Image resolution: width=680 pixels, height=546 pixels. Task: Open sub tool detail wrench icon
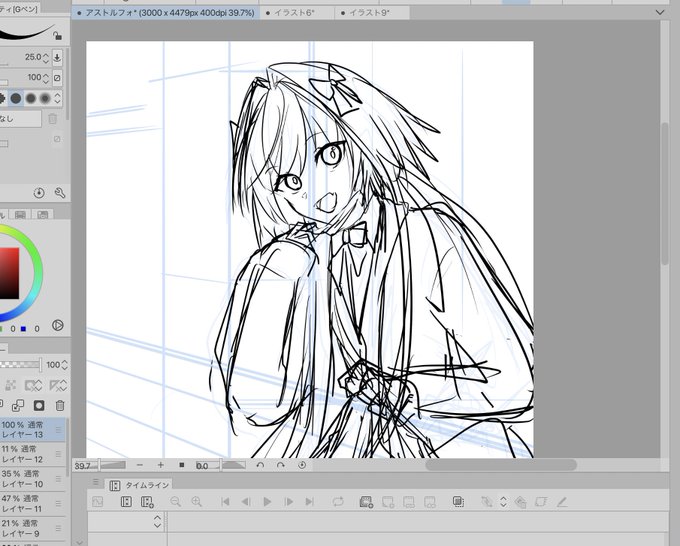pos(60,193)
